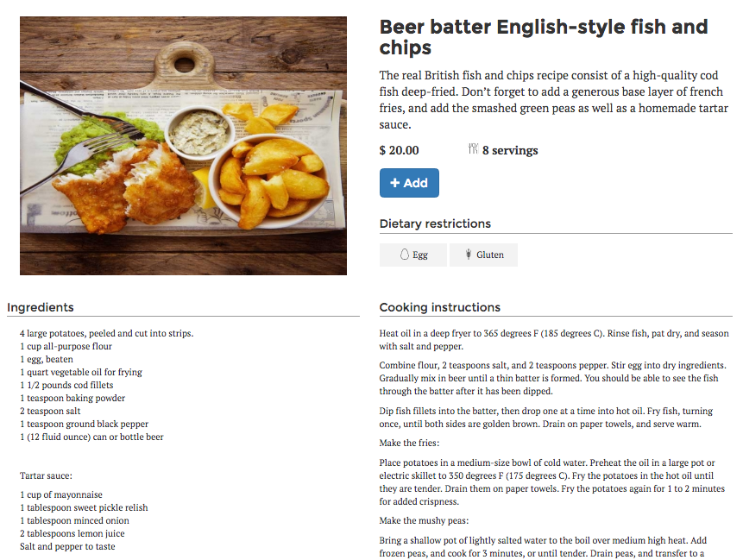This screenshot has height=560, width=743.
Task: Click the recipe description paragraph
Action: pyautogui.click(x=552, y=100)
